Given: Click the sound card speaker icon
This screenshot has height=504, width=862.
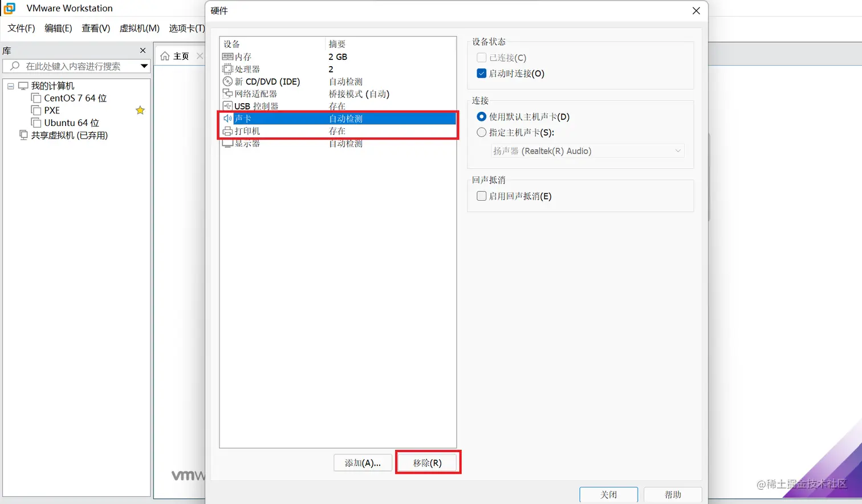Looking at the screenshot, I should pos(227,119).
